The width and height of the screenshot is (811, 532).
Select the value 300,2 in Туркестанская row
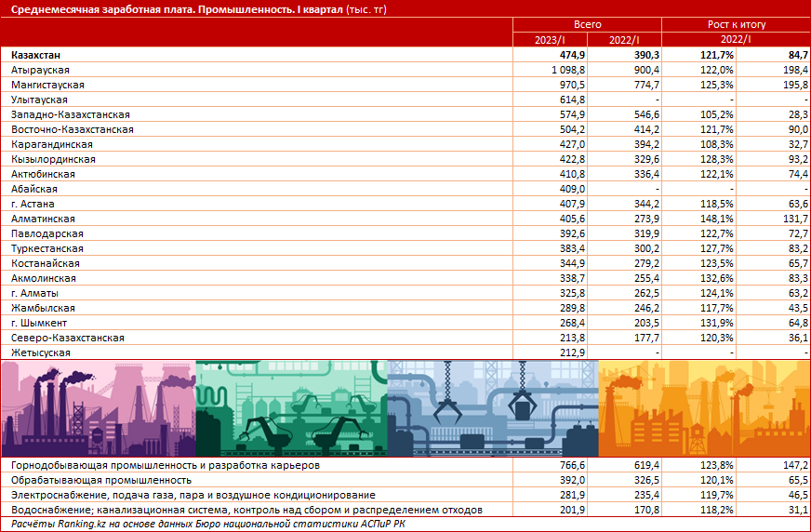tap(646, 248)
